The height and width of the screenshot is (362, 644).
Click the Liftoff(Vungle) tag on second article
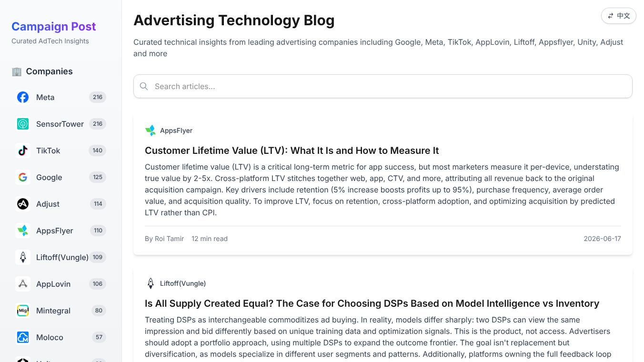pyautogui.click(x=175, y=283)
